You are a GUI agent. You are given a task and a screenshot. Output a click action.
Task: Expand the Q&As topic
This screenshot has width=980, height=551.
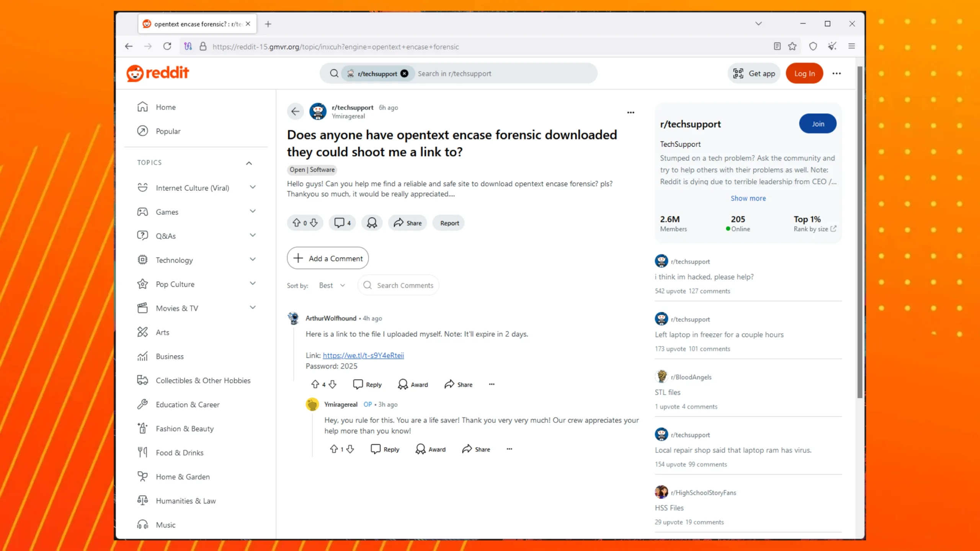[x=253, y=235]
